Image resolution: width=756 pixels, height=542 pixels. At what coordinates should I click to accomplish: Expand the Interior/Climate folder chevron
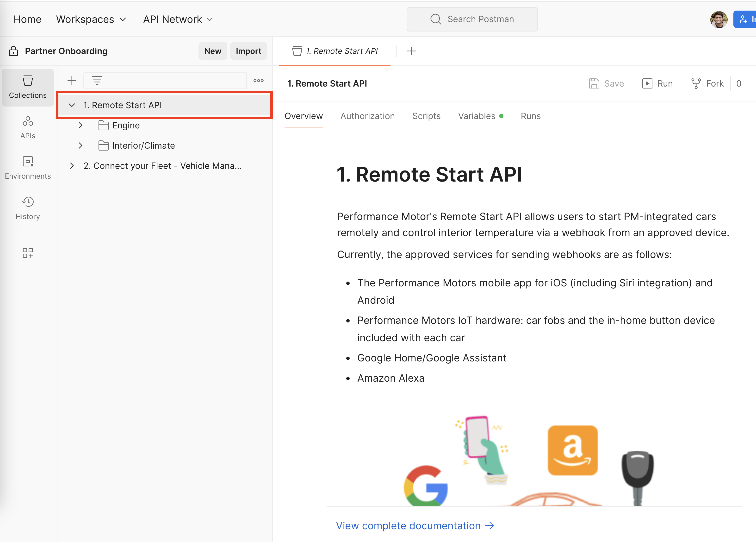click(80, 146)
